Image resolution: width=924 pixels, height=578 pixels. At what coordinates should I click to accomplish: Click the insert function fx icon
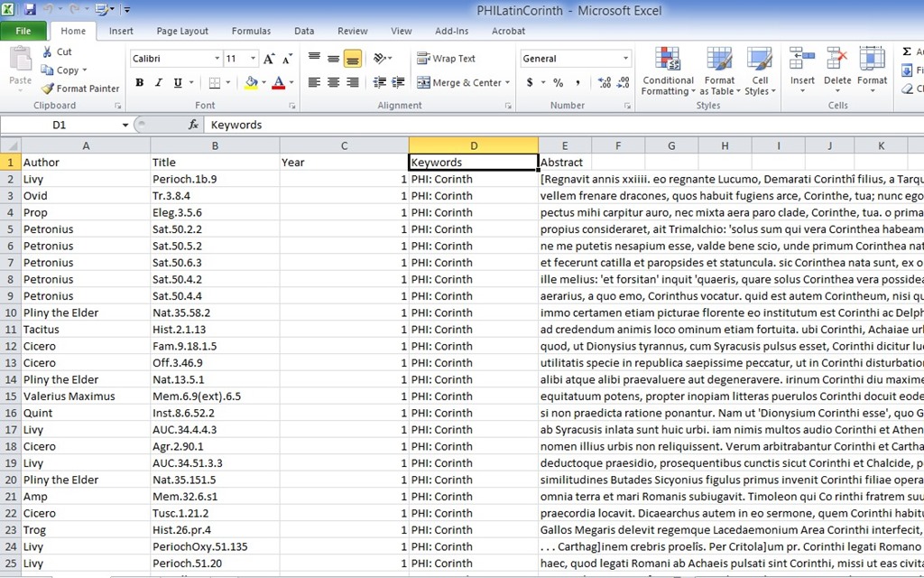point(193,125)
